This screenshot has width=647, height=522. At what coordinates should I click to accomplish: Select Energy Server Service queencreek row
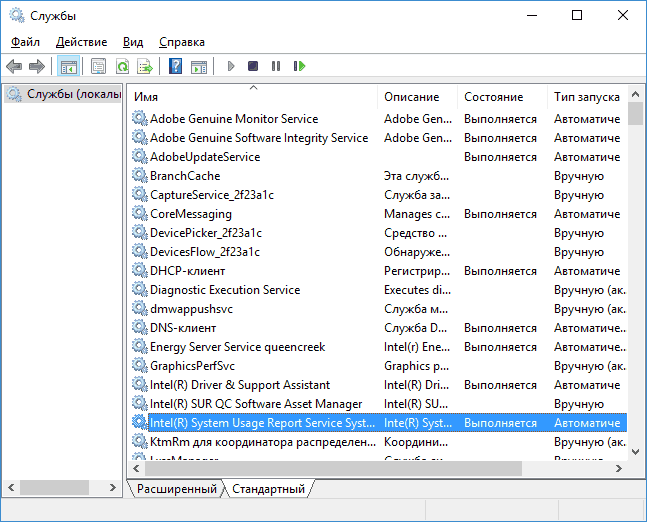(378, 346)
